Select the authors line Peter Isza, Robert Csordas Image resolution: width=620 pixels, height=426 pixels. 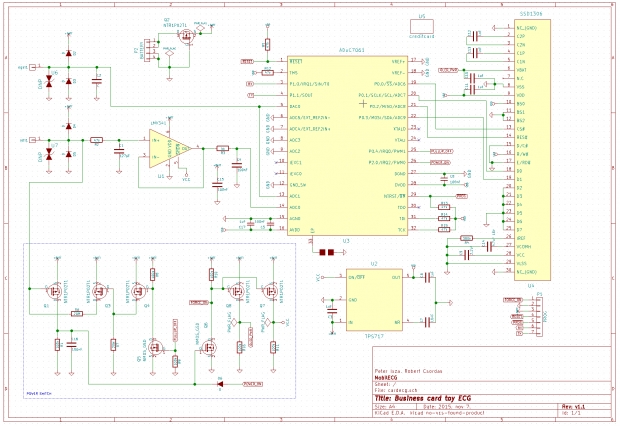[408, 371]
